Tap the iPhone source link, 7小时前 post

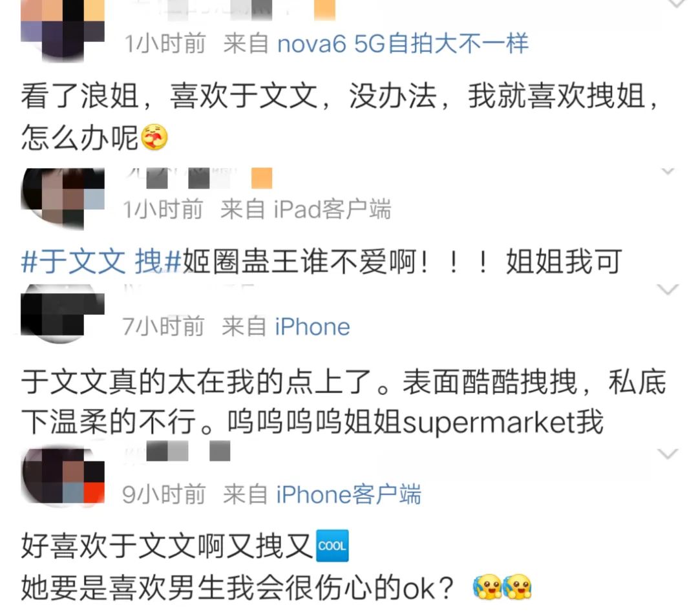pos(312,326)
